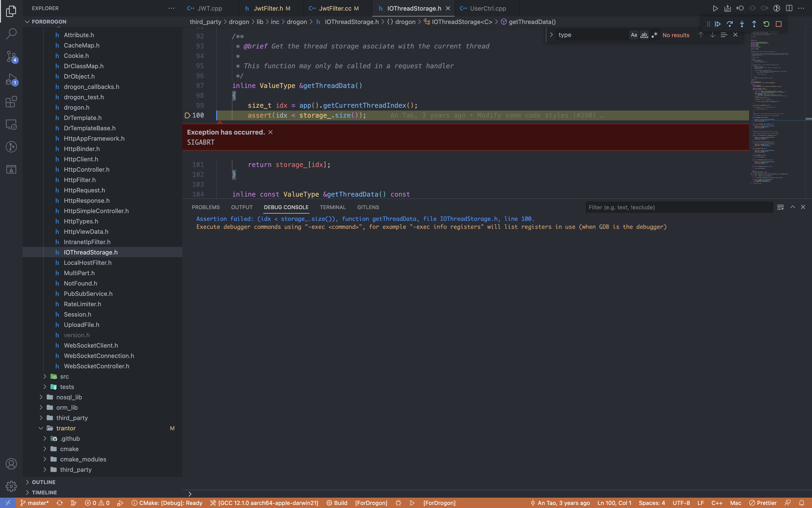This screenshot has height=508, width=812.
Task: Toggle Use Regular Expression in find
Action: coord(655,35)
